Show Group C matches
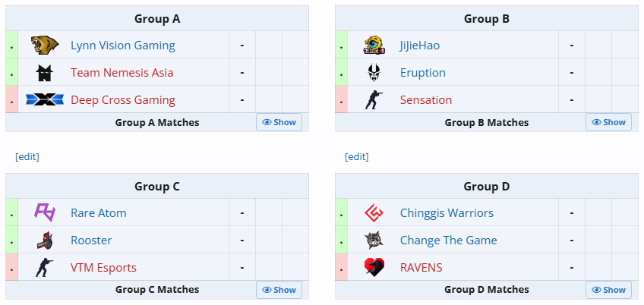 [279, 290]
